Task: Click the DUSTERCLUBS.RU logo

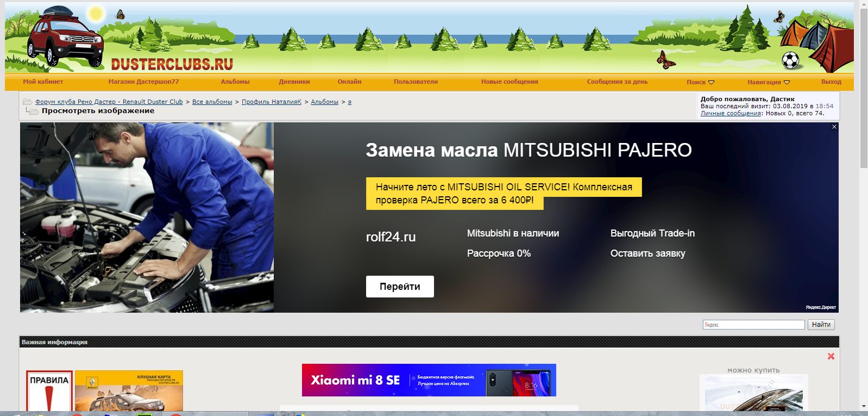Action: tap(172, 64)
